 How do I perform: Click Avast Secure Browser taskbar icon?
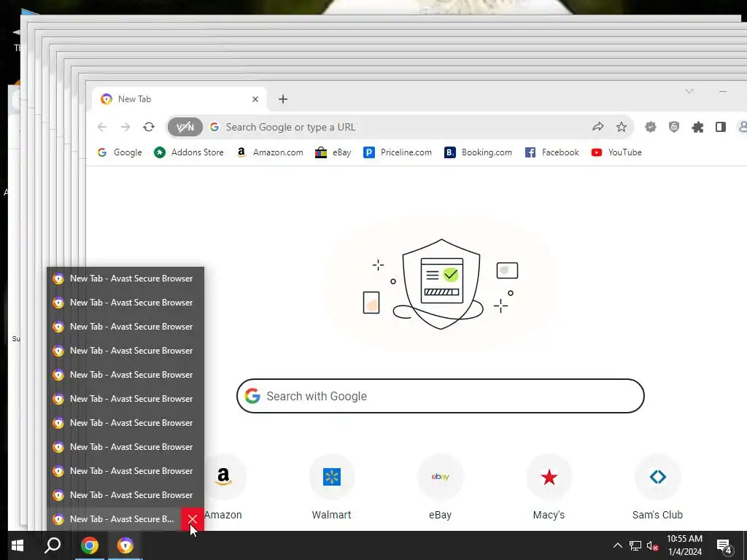pyautogui.click(x=125, y=545)
